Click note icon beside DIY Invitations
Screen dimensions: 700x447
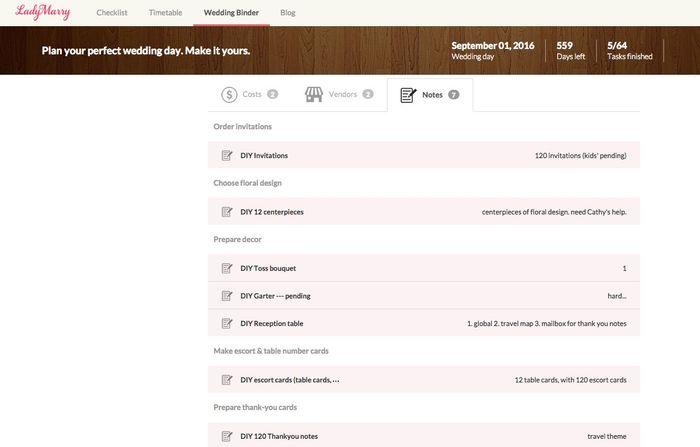[x=226, y=156]
